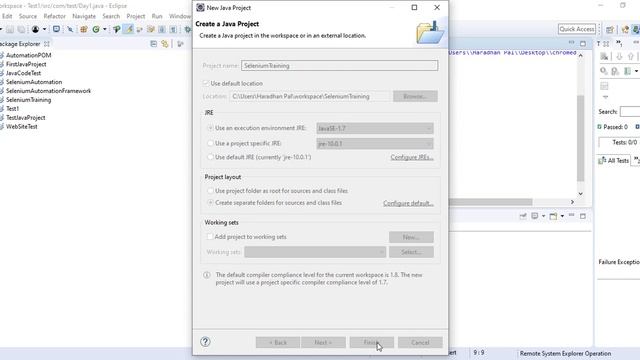Open the Source menu in Eclipse
640x360 pixels.
(x=28, y=16)
